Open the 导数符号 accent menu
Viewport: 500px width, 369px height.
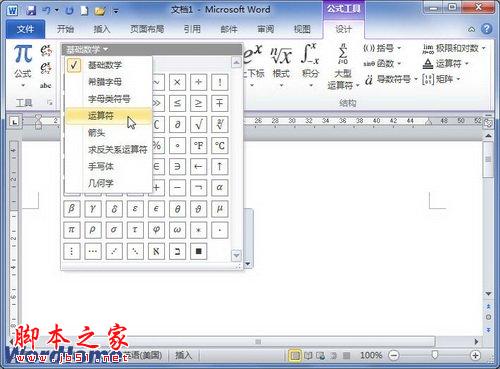(x=391, y=79)
